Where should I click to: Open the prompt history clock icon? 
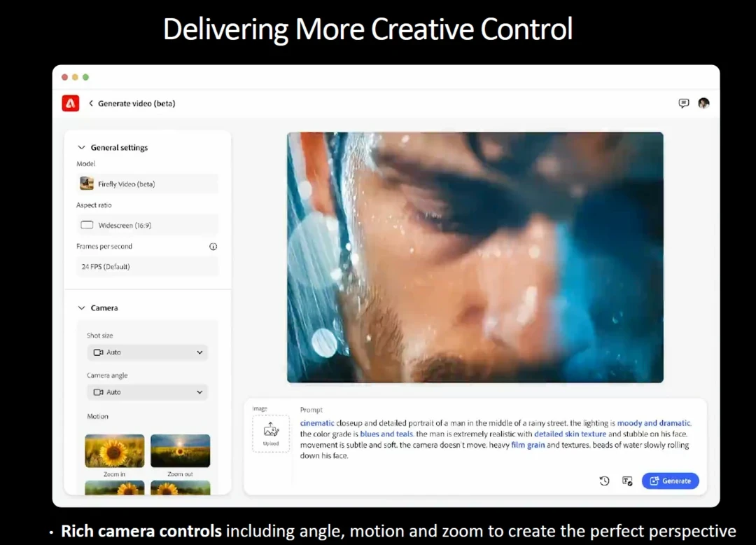point(604,481)
